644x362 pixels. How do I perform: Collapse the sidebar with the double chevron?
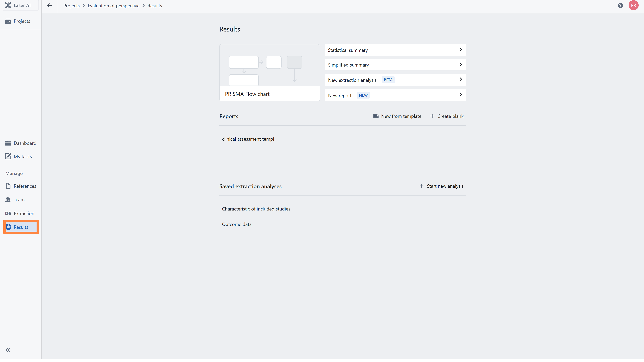tap(8, 350)
